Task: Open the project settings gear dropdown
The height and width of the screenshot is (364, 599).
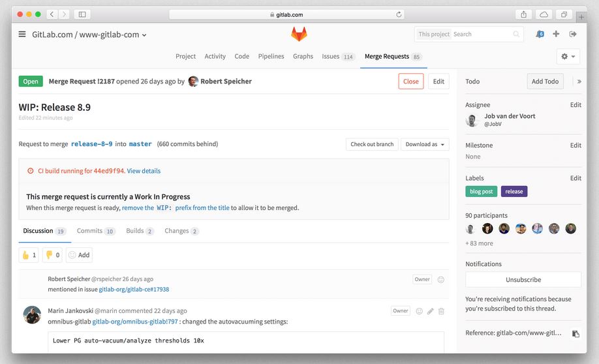Action: coord(568,57)
